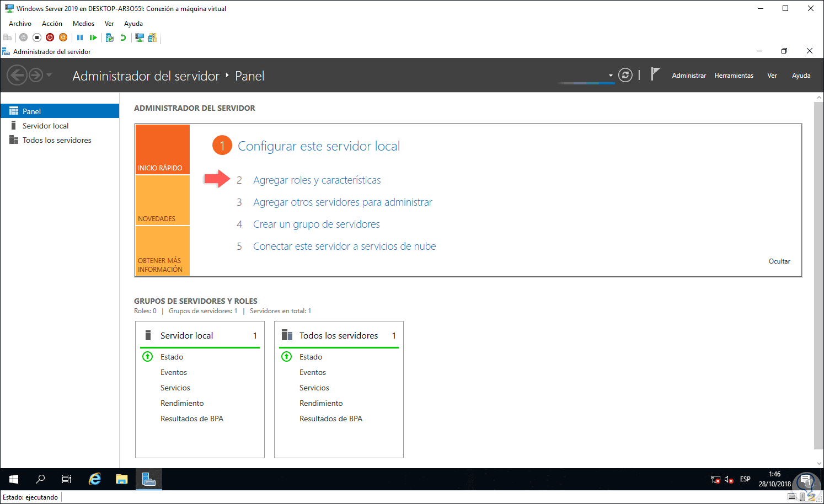The width and height of the screenshot is (824, 504).
Task: Turn off the VM with the black-square stop icon
Action: pos(37,37)
